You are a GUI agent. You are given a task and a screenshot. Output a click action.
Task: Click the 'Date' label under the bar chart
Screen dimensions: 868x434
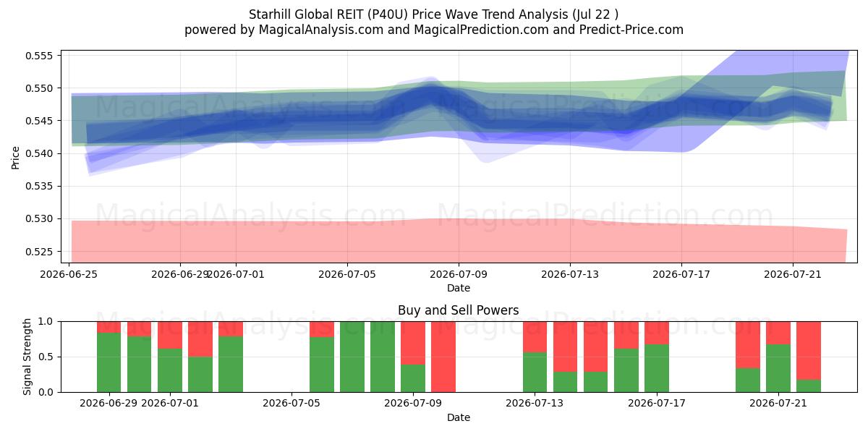pyautogui.click(x=459, y=417)
